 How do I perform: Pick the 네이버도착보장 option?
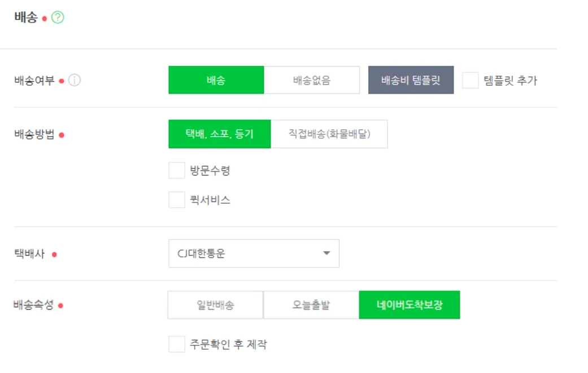(410, 305)
